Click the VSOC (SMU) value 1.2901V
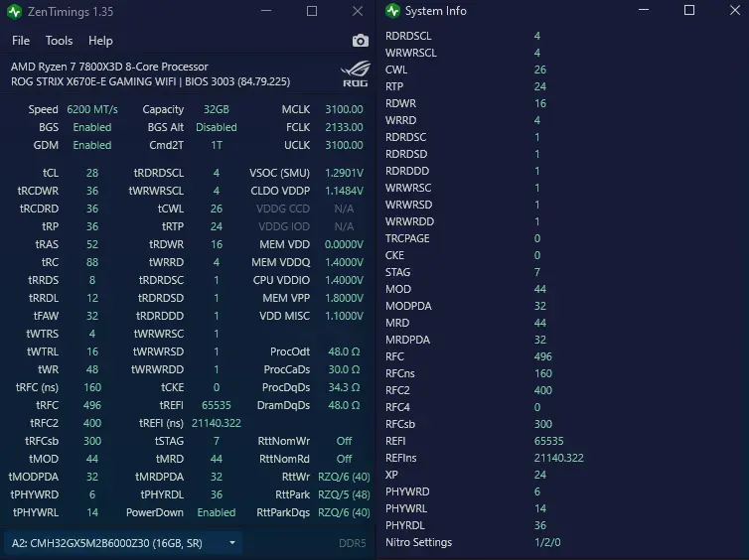 coord(344,173)
